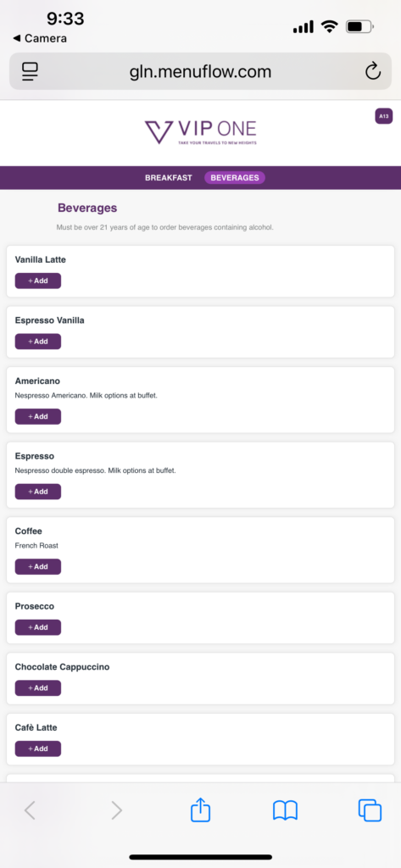Add Espresso Vanilla to order

tap(37, 342)
